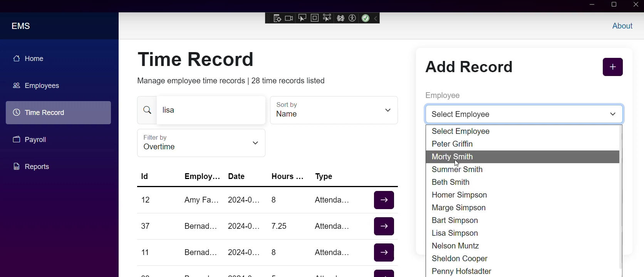Click the EMS logo text
Image resolution: width=644 pixels, height=277 pixels.
point(21,26)
